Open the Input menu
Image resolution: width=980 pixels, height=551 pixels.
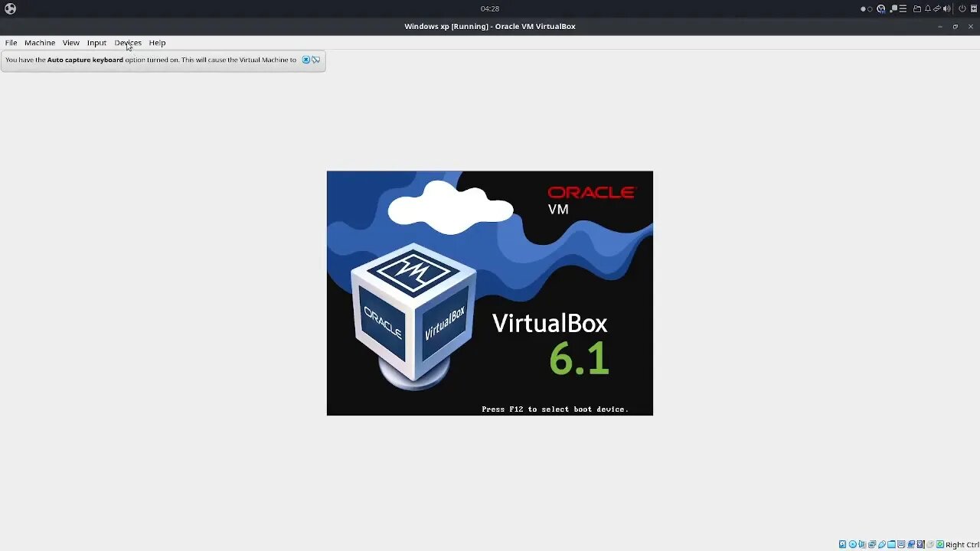(96, 43)
